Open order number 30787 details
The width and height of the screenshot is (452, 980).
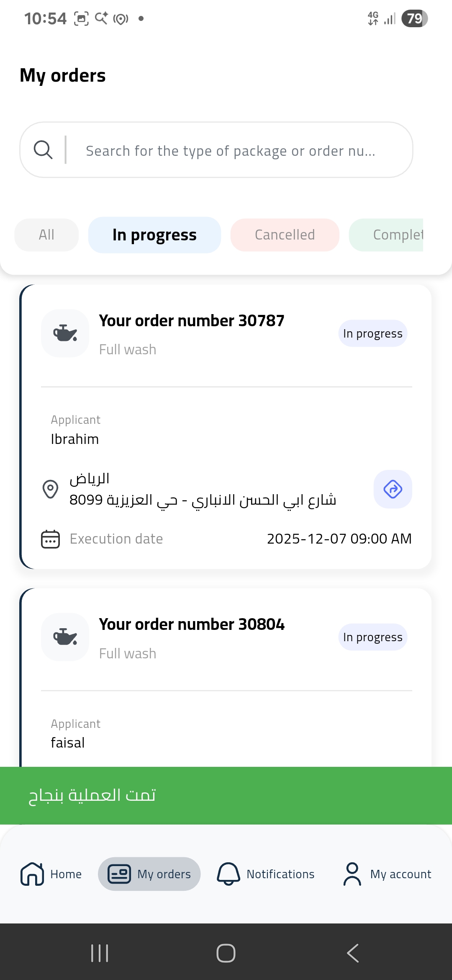pos(192,321)
